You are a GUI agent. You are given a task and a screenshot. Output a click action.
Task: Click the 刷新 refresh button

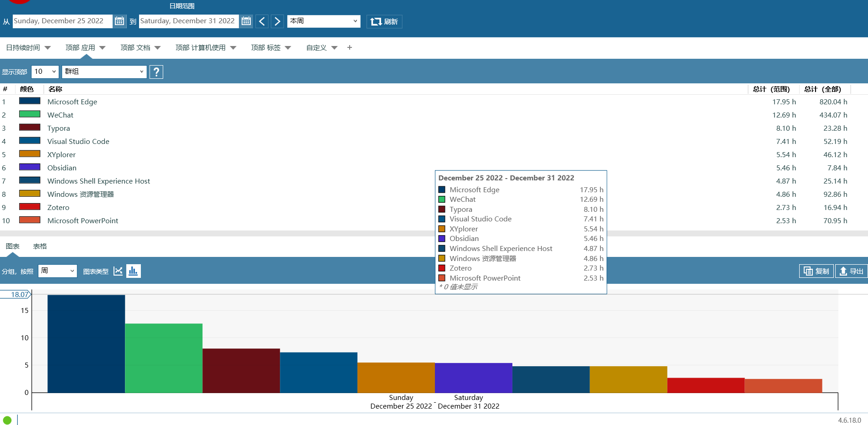(x=384, y=21)
